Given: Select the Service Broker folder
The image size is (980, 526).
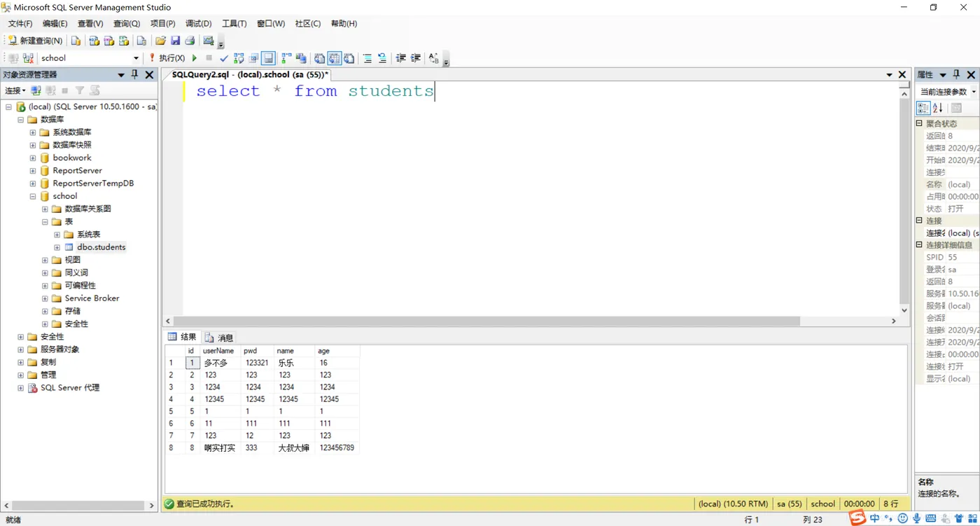Looking at the screenshot, I should 92,298.
